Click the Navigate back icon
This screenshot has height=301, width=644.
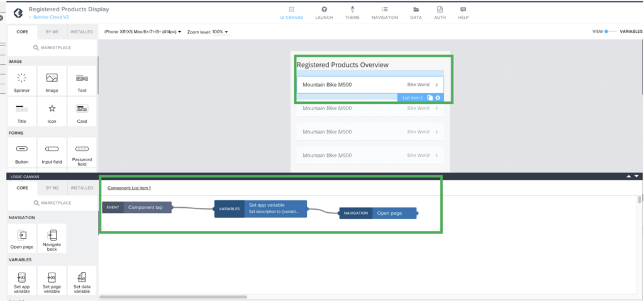pos(52,235)
